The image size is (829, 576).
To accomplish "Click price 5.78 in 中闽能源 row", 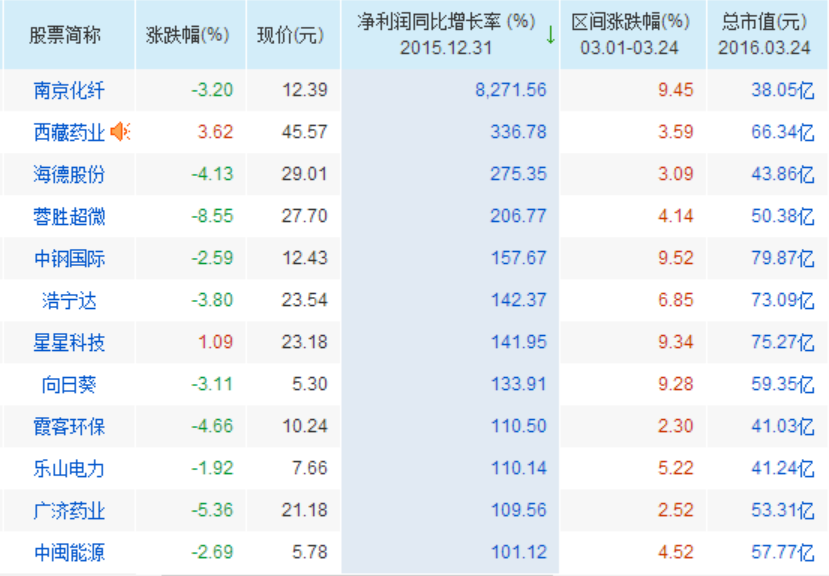I will pos(310,552).
